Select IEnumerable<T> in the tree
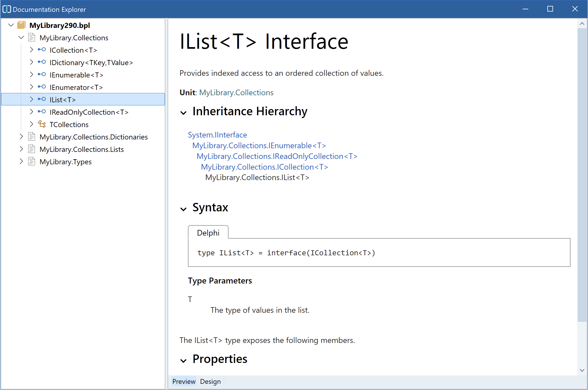Image resolution: width=588 pixels, height=390 pixels. click(x=76, y=75)
